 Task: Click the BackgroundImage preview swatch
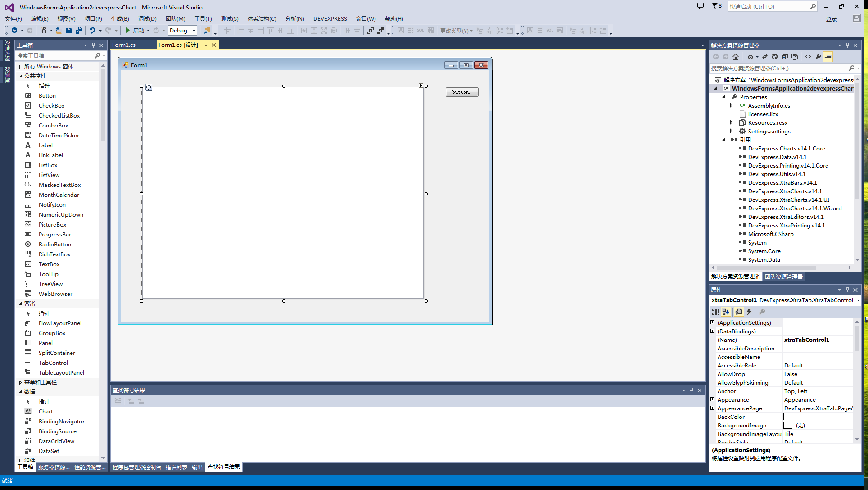click(788, 425)
